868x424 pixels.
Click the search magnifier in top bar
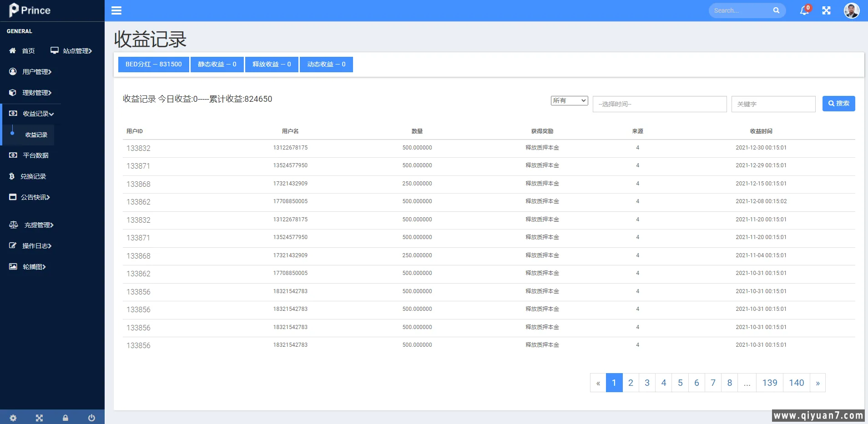point(776,10)
